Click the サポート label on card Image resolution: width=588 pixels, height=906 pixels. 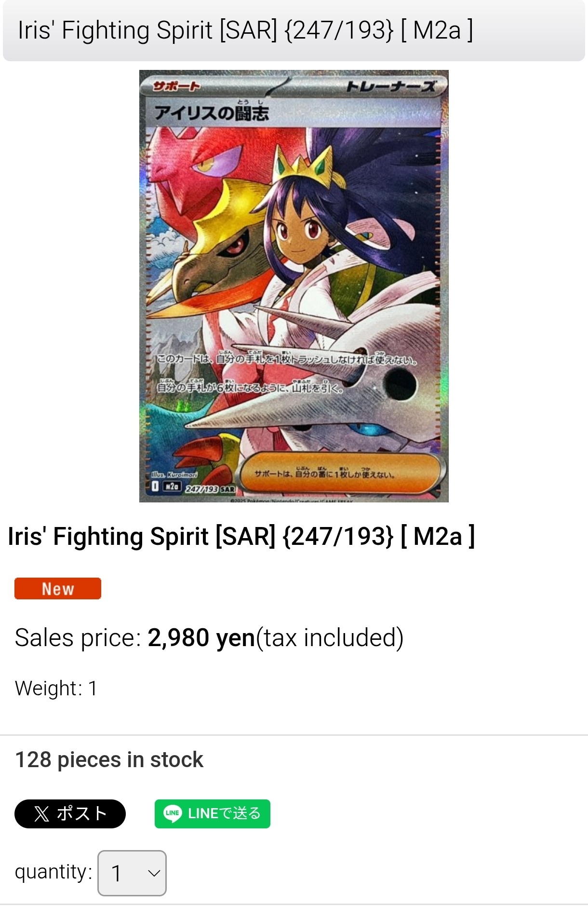[x=176, y=86]
